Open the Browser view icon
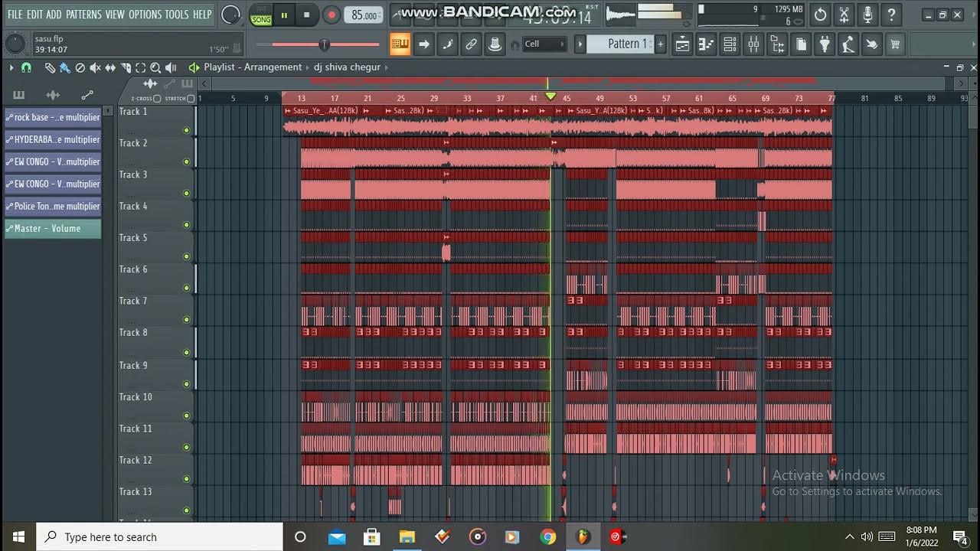980x551 pixels. coord(777,44)
